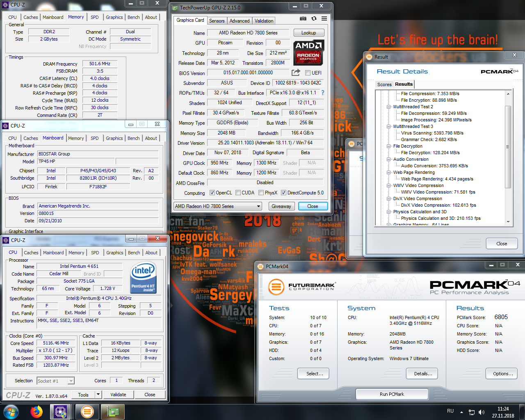Viewport: 525px width, 420px height.
Task: Click the Results list scroll-down arrow
Action: tap(508, 222)
